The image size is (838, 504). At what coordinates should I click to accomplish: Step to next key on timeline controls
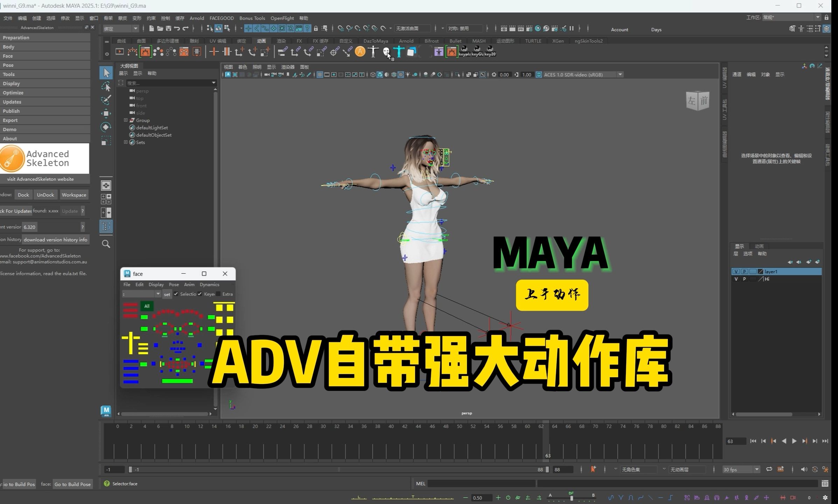click(x=804, y=441)
